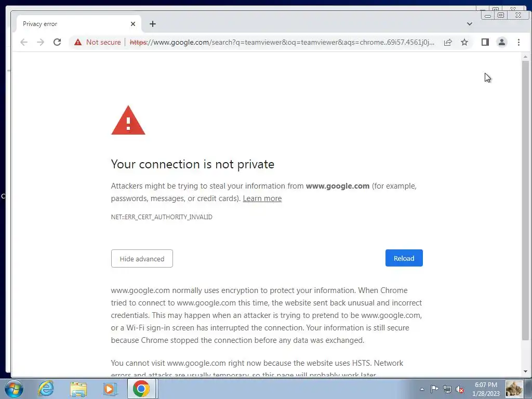Click the muted volume tray icon
The height and width of the screenshot is (399, 532).
point(460,390)
